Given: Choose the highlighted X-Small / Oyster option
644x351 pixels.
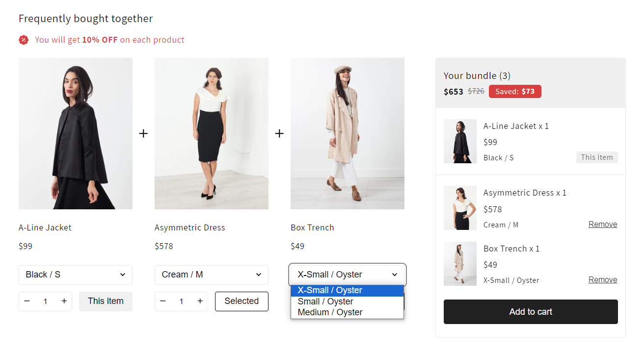Looking at the screenshot, I should (347, 290).
